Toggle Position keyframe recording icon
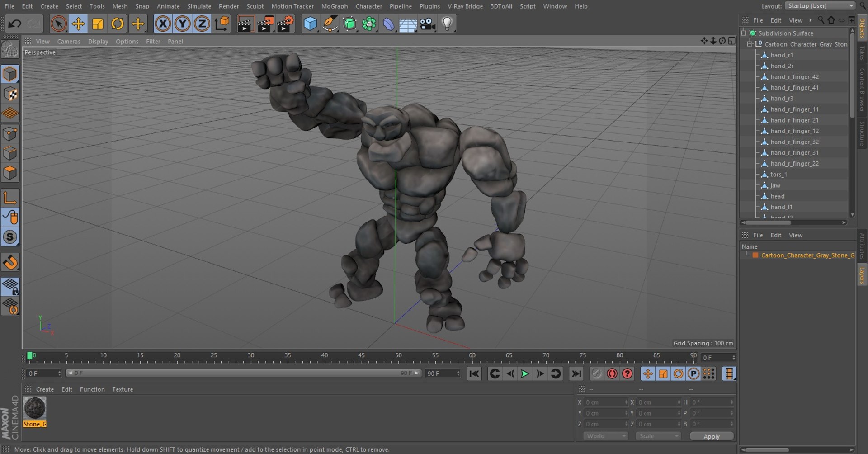868x454 pixels. click(648, 374)
